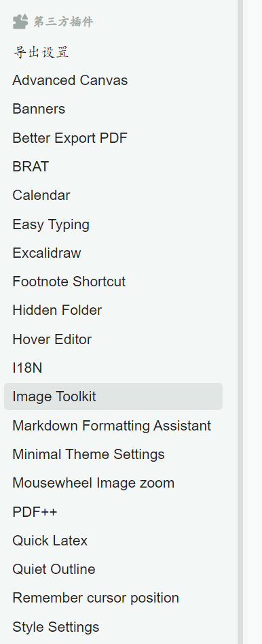Open Better Export PDF settings
This screenshot has height=644, width=262.
tap(113, 137)
